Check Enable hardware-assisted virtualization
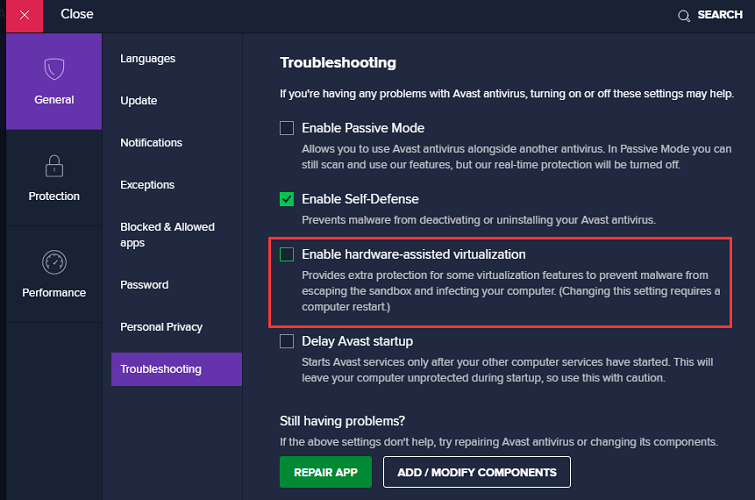Viewport: 755px width, 500px height. coord(287,254)
